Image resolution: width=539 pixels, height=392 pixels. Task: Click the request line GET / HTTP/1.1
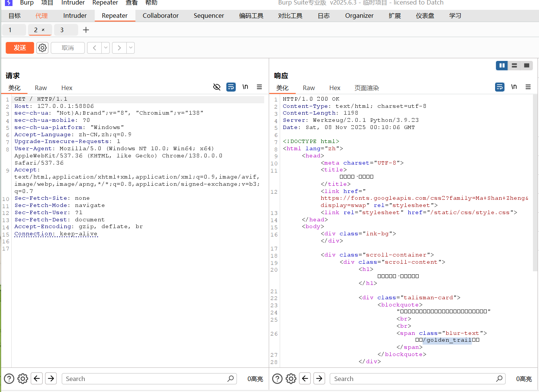[x=41, y=99]
